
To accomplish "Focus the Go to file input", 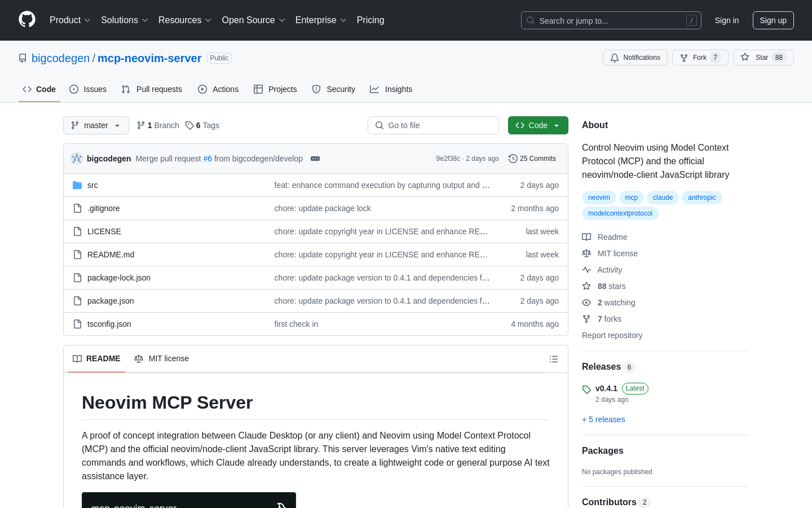I will (x=433, y=125).
